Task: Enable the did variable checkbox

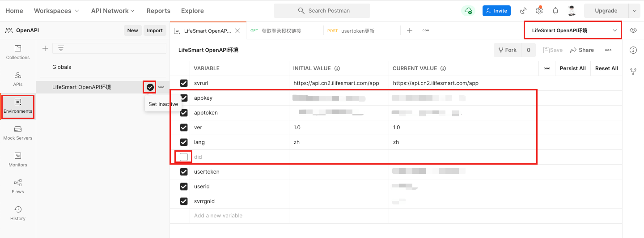Action: point(184,157)
